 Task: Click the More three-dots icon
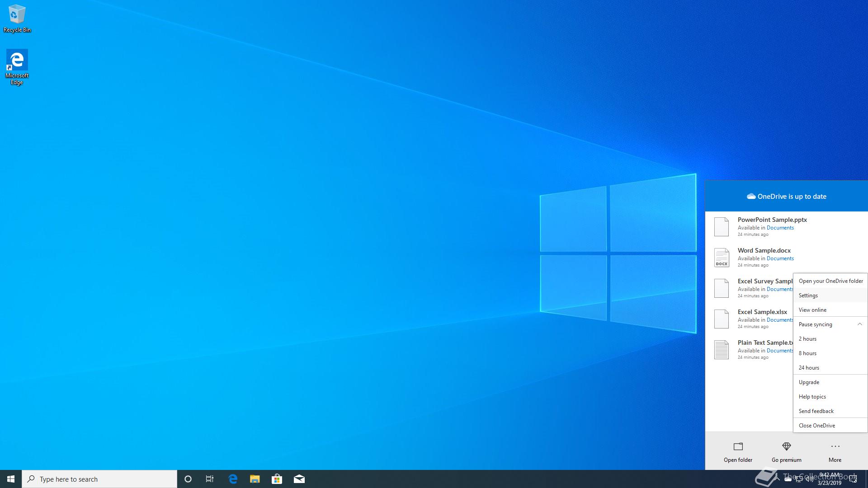point(835,446)
